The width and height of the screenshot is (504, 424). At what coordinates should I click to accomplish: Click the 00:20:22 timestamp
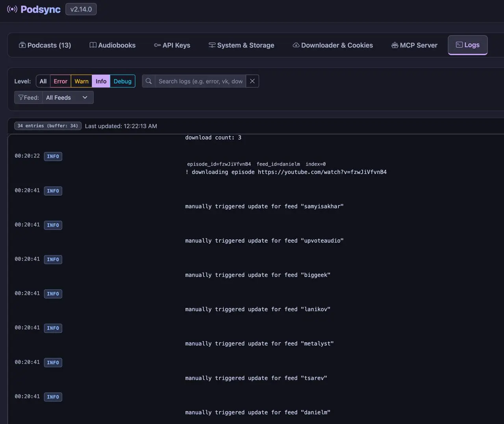(x=27, y=156)
